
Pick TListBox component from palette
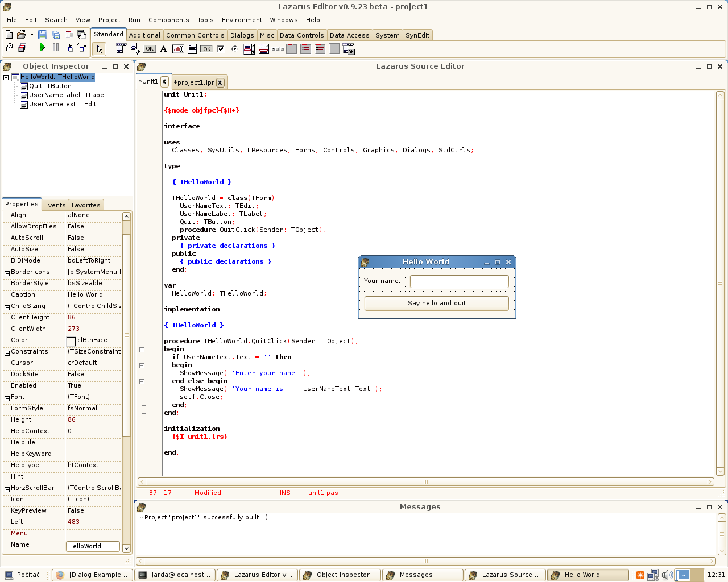click(x=249, y=49)
